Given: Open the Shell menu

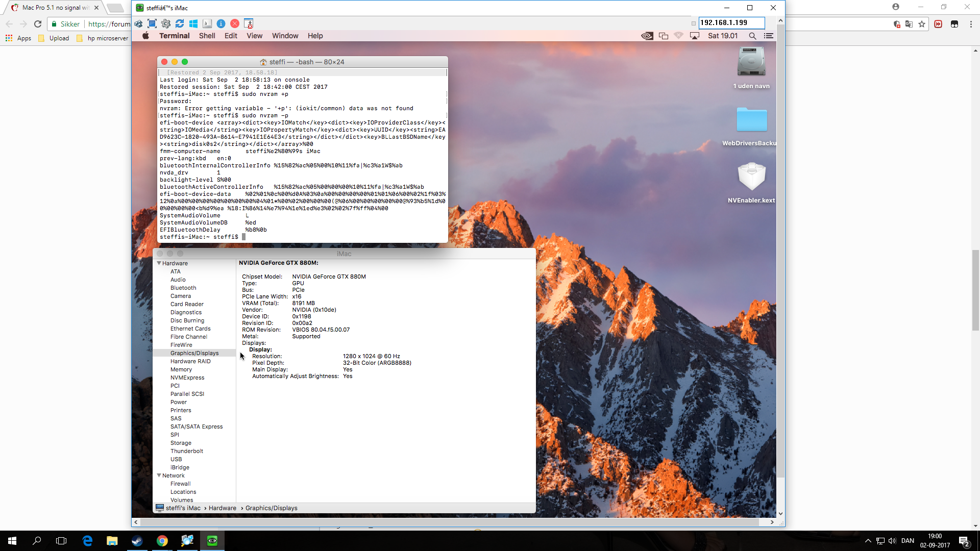Looking at the screenshot, I should tap(207, 36).
